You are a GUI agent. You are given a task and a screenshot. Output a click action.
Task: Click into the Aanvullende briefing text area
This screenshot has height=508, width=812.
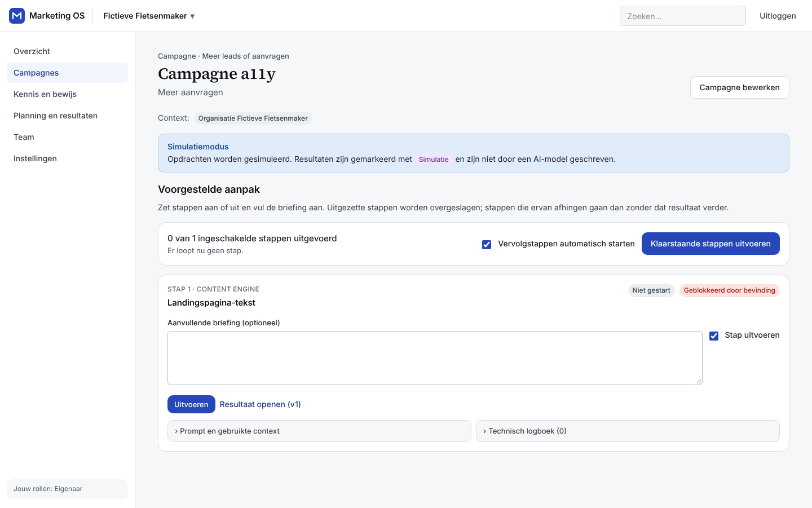[435, 358]
